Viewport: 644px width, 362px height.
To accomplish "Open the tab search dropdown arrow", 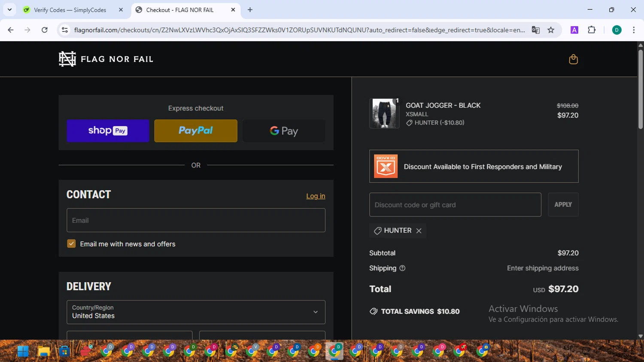I will [9, 10].
